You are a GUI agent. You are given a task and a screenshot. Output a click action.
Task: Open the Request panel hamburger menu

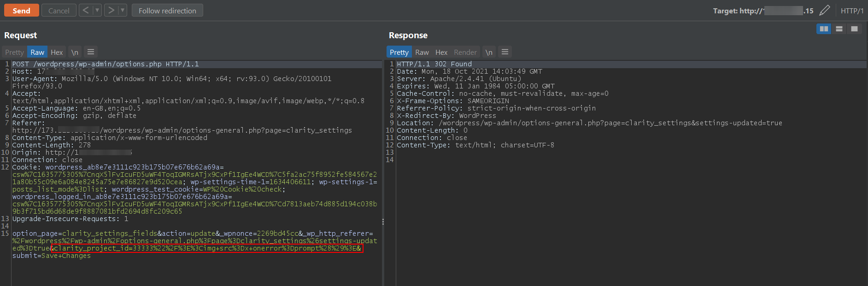pyautogui.click(x=91, y=52)
